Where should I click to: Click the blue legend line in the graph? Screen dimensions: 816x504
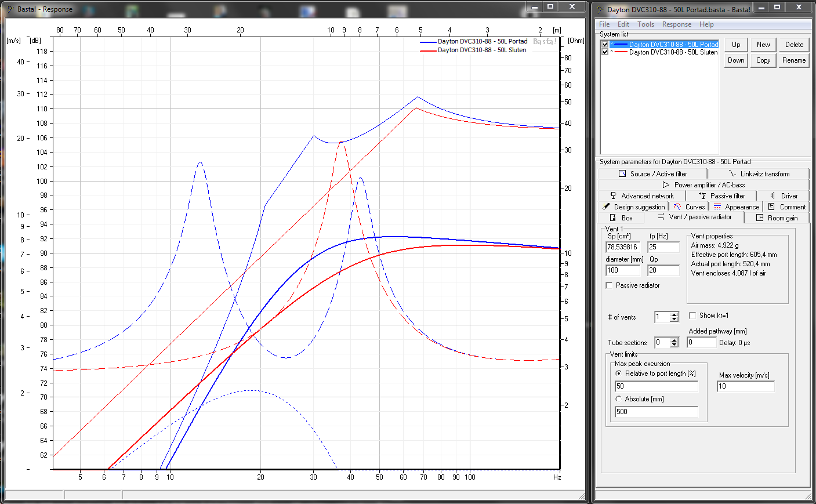(428, 42)
